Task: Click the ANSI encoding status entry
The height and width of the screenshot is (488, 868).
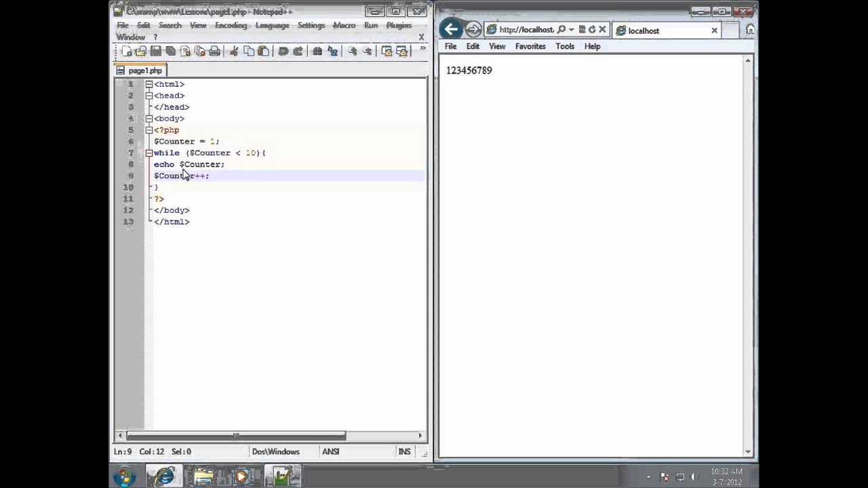Action: (331, 451)
